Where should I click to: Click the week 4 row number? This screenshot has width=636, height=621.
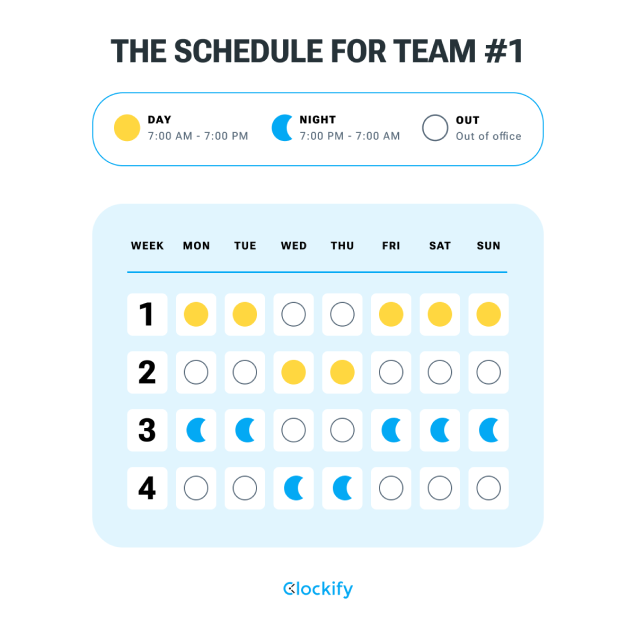tap(147, 488)
